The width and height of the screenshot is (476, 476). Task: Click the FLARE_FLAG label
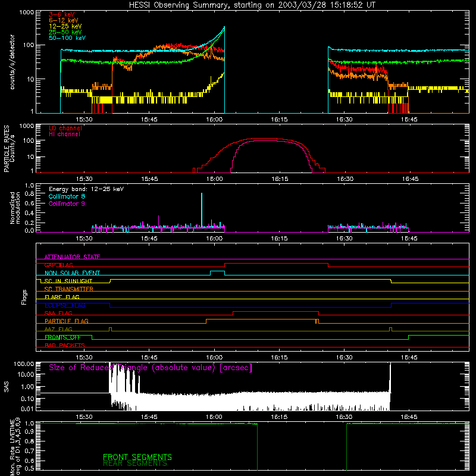62,297
